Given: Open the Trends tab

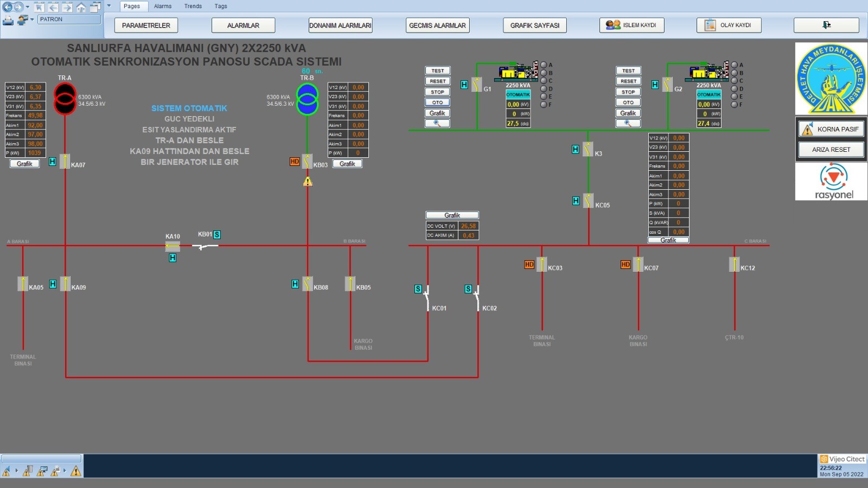Looking at the screenshot, I should (193, 7).
